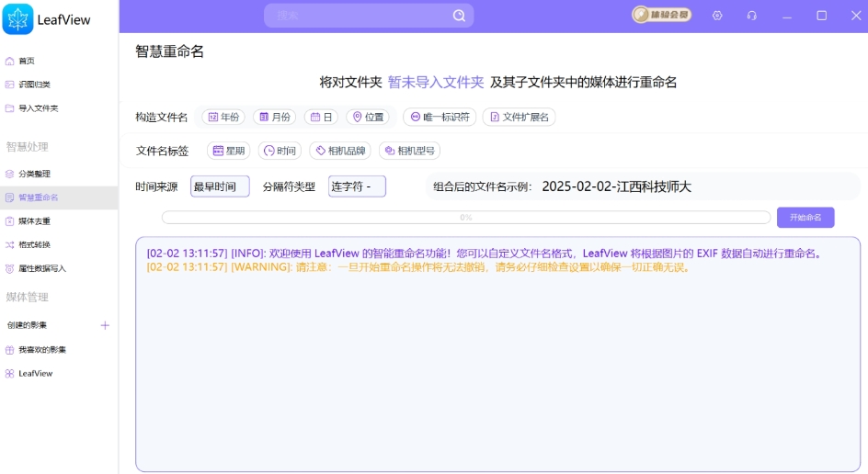Screen dimensions: 868x474
Task: Open 导入文件夹 in the sidebar
Action: [37, 108]
